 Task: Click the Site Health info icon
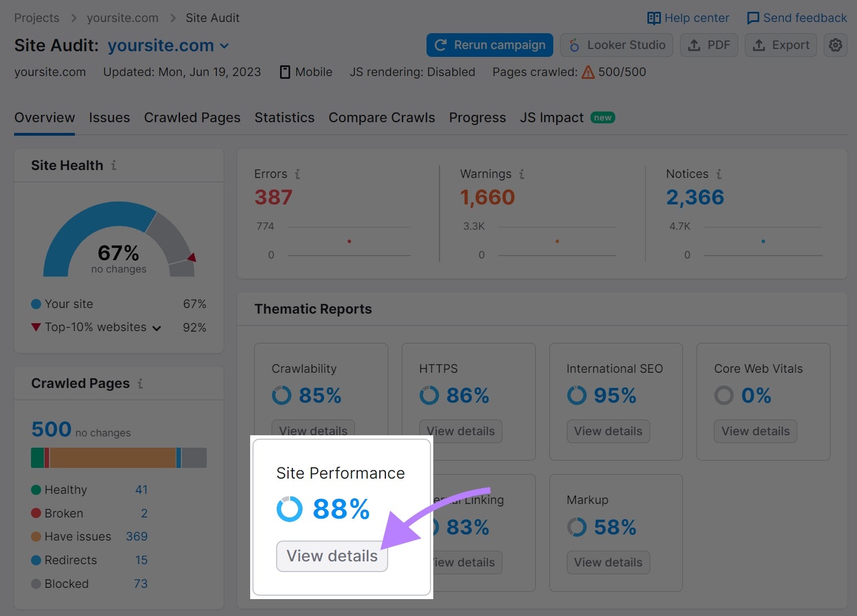[x=114, y=165]
